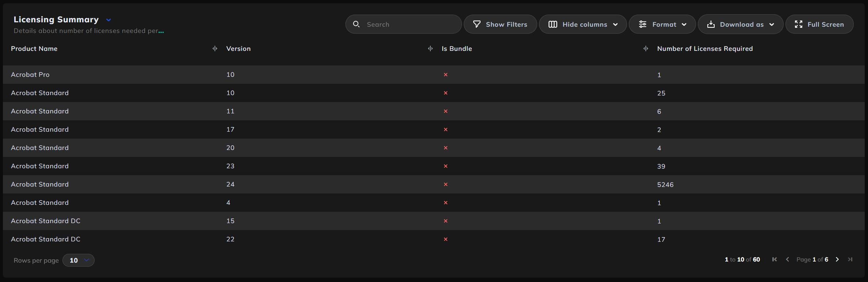Click Is Bundle X for Acrobat Standard version 23

[446, 166]
